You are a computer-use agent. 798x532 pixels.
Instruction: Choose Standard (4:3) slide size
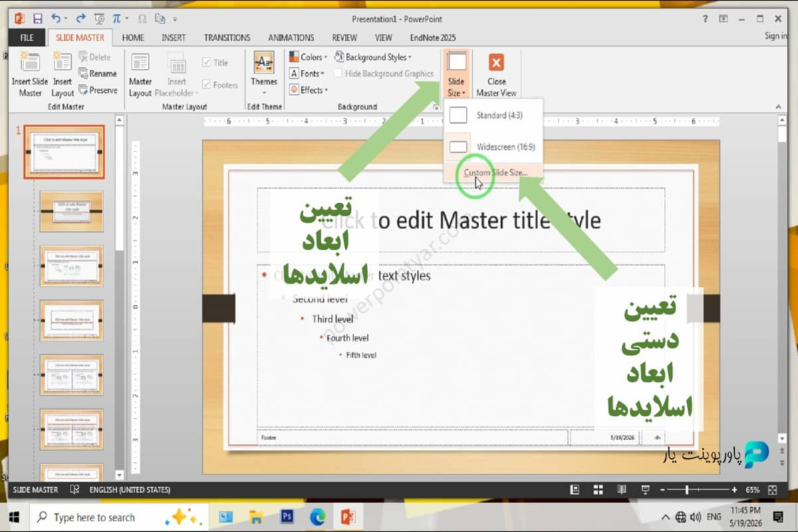[x=493, y=115]
